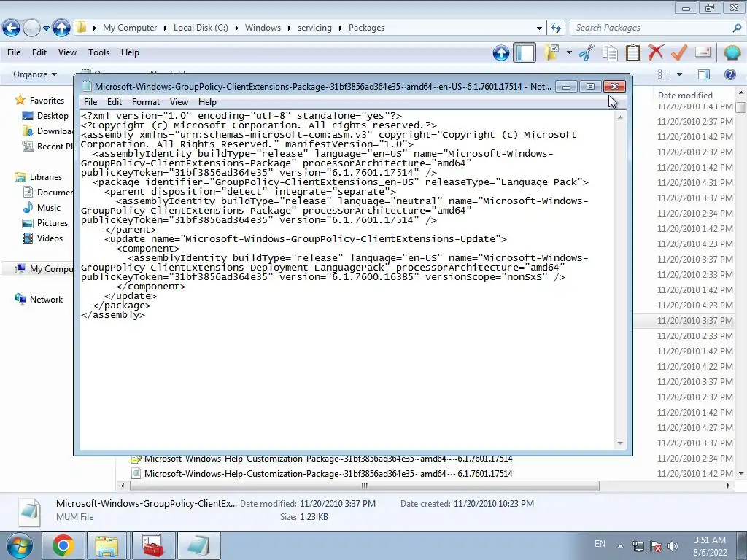This screenshot has width=747, height=560.
Task: Click the Explorer Forward navigation button
Action: (x=31, y=28)
